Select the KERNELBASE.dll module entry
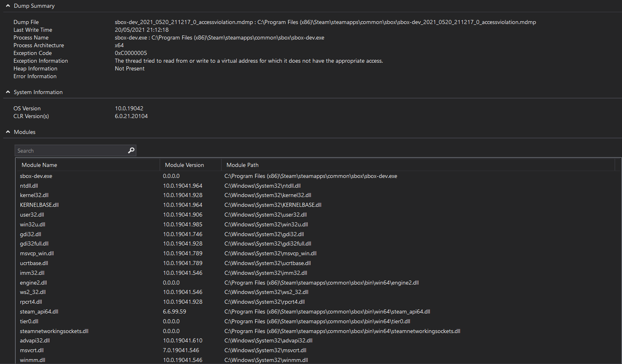The width and height of the screenshot is (622, 364). (39, 205)
